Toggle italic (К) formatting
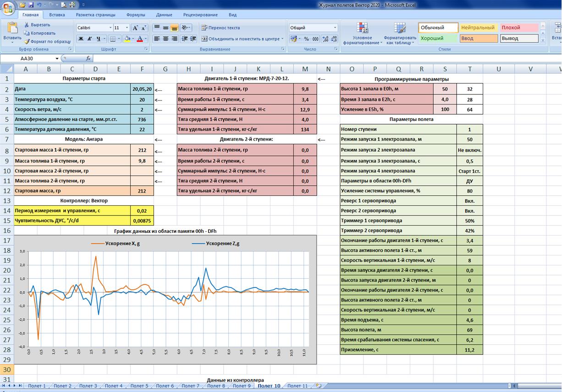Screen dimensions: 562x392 click(90, 39)
